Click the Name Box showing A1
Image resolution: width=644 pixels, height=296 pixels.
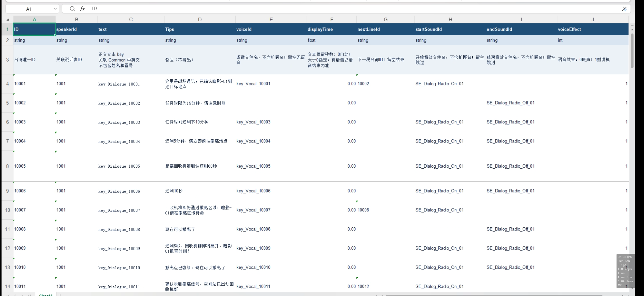pos(29,9)
